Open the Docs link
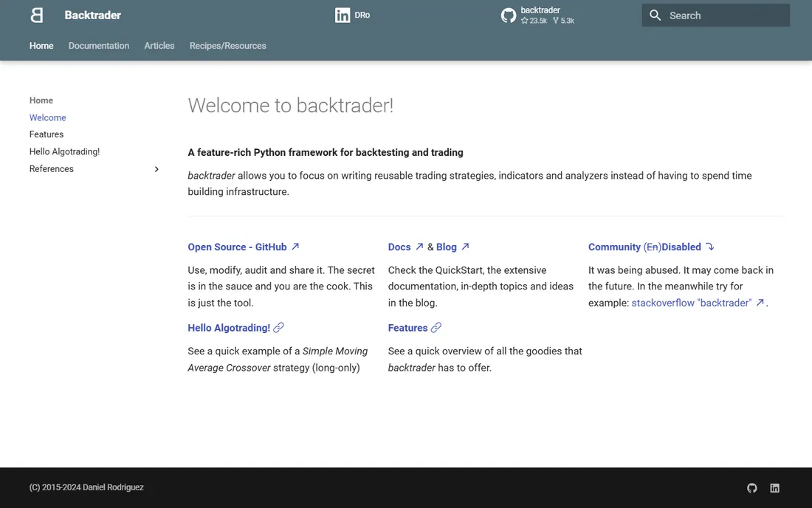 pos(399,247)
